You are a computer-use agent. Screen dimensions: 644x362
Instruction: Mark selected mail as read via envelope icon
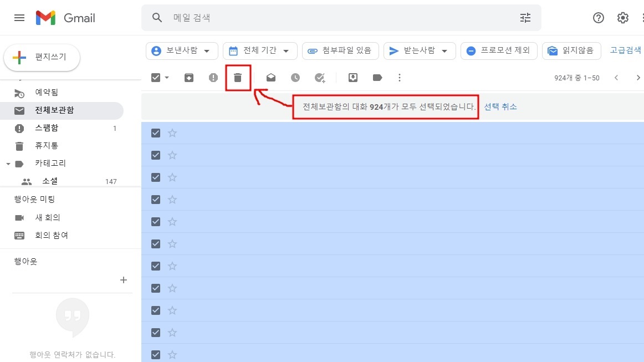(270, 78)
